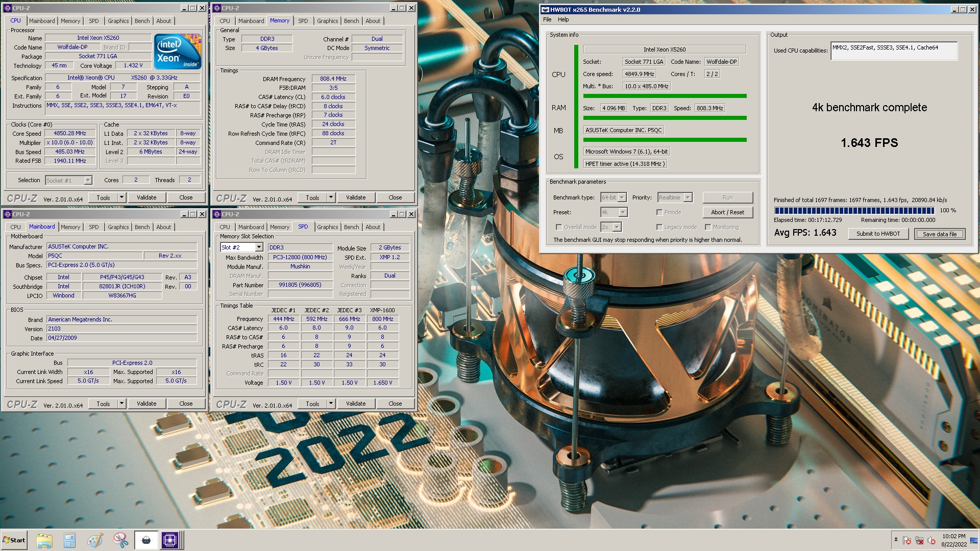
Task: Select the BIOS Version value 2103
Action: [121, 329]
